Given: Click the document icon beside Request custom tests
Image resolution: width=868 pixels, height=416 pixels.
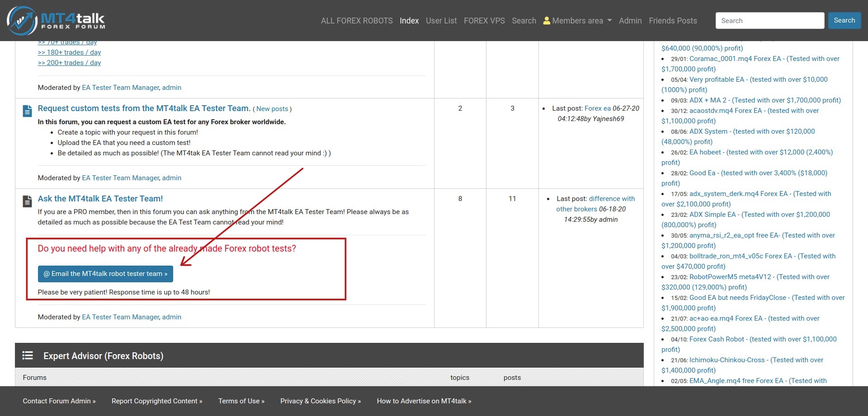Looking at the screenshot, I should coord(27,110).
